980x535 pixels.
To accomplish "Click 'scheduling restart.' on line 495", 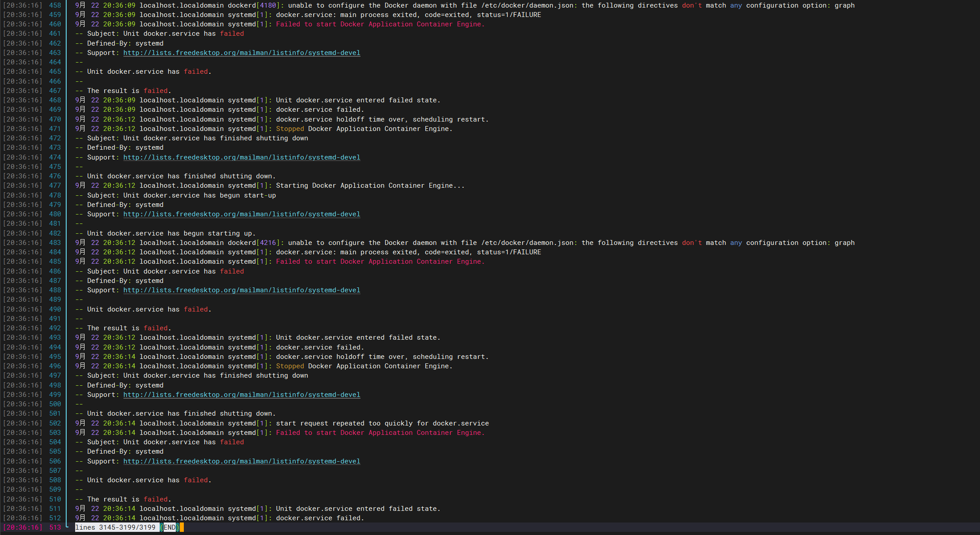I will coord(450,357).
